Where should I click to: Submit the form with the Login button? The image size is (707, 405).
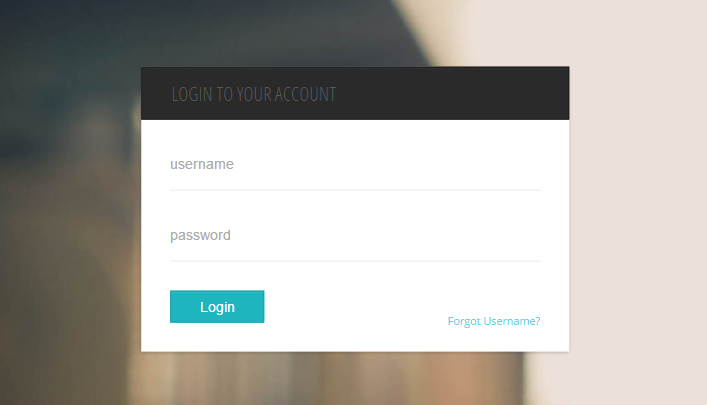[x=217, y=307]
